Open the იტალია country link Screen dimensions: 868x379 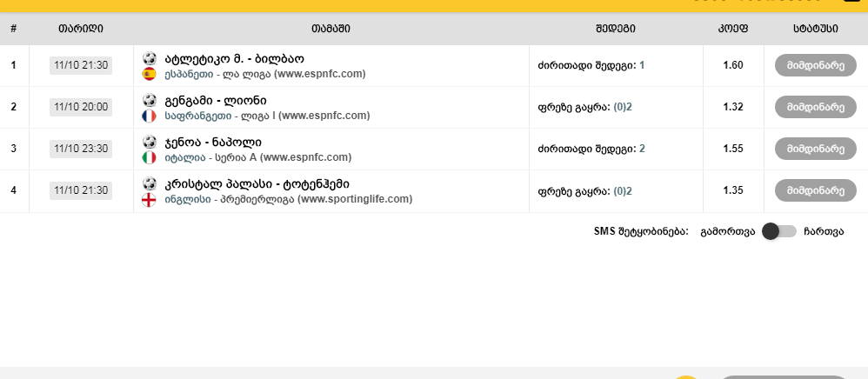click(185, 157)
